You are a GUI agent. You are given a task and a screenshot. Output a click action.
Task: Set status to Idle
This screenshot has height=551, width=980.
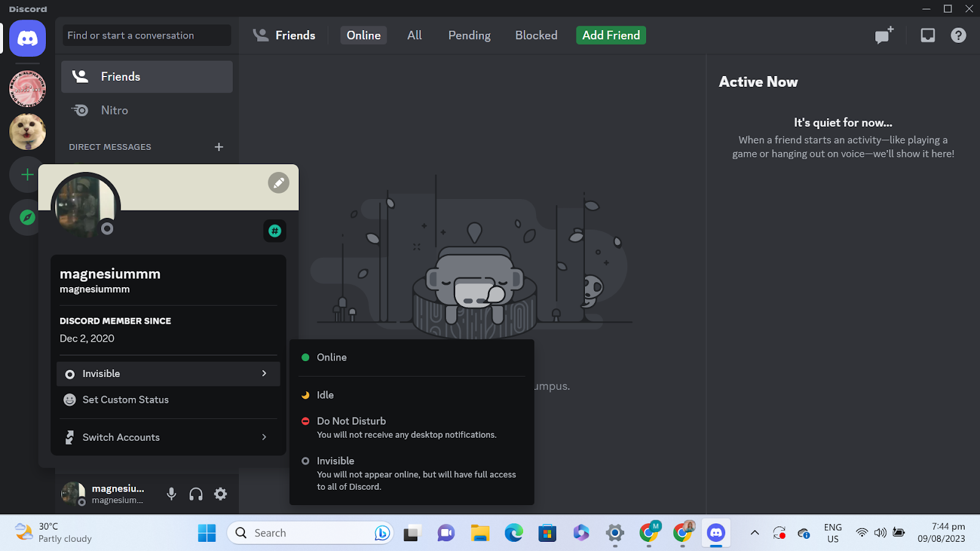coord(412,395)
